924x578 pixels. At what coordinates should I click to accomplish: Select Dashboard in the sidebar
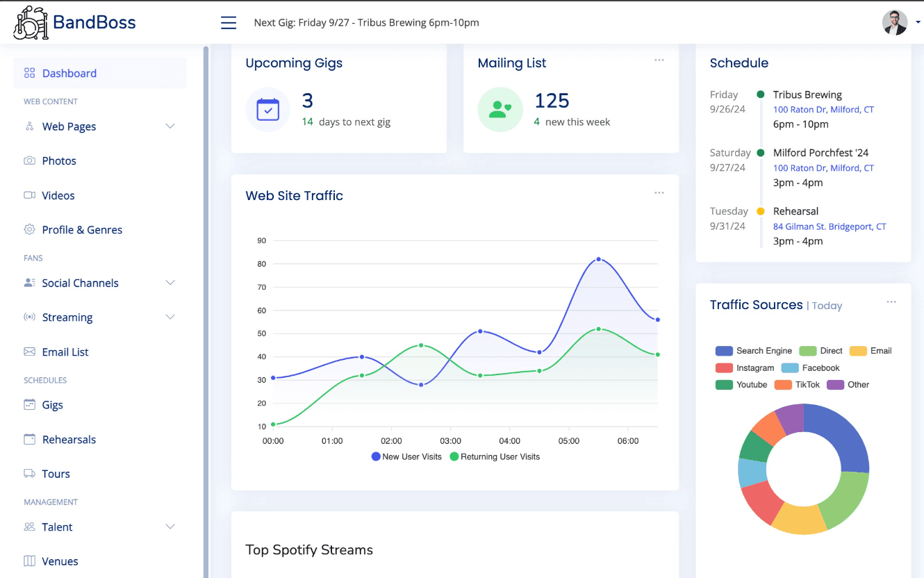69,73
